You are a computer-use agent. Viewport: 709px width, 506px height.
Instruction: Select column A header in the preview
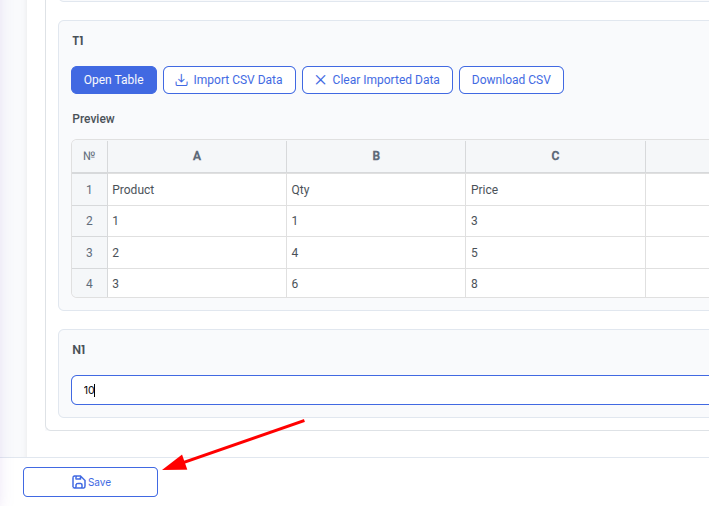coord(197,156)
